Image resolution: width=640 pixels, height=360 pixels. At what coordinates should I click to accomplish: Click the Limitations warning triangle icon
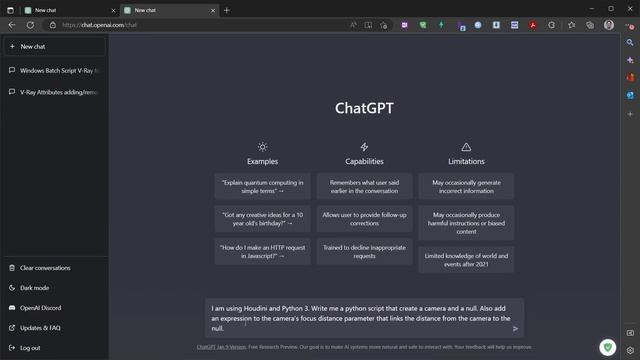pos(466,147)
